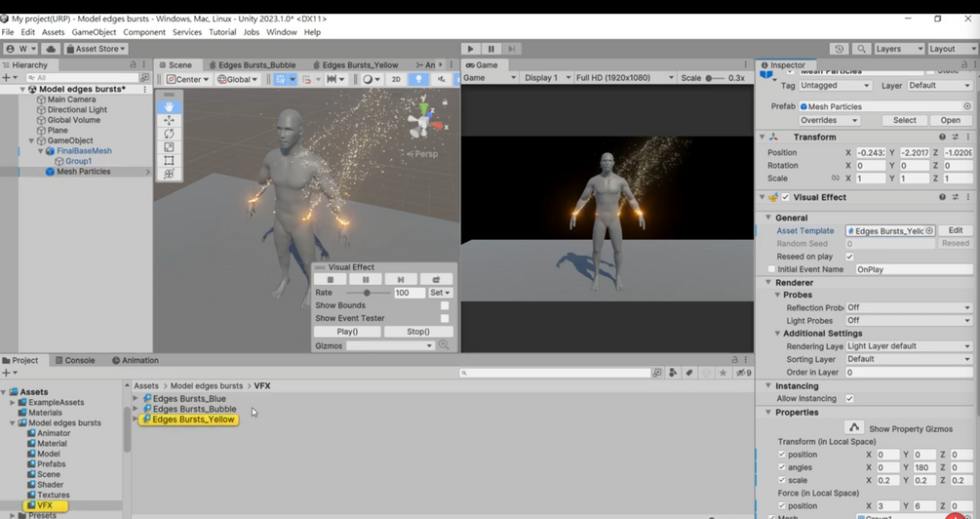Open the Light Probes dropdown
The height and width of the screenshot is (519, 980).
pyautogui.click(x=909, y=320)
